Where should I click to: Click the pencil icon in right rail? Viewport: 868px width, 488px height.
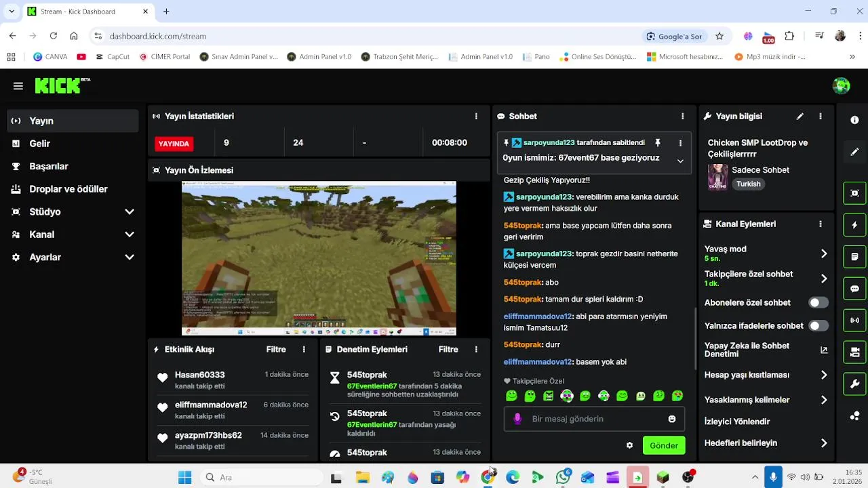[854, 152]
